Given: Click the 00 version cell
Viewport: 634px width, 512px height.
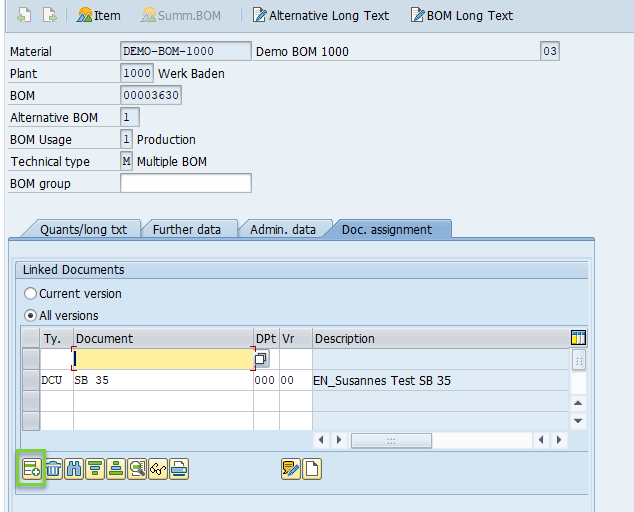Looking at the screenshot, I should (296, 380).
